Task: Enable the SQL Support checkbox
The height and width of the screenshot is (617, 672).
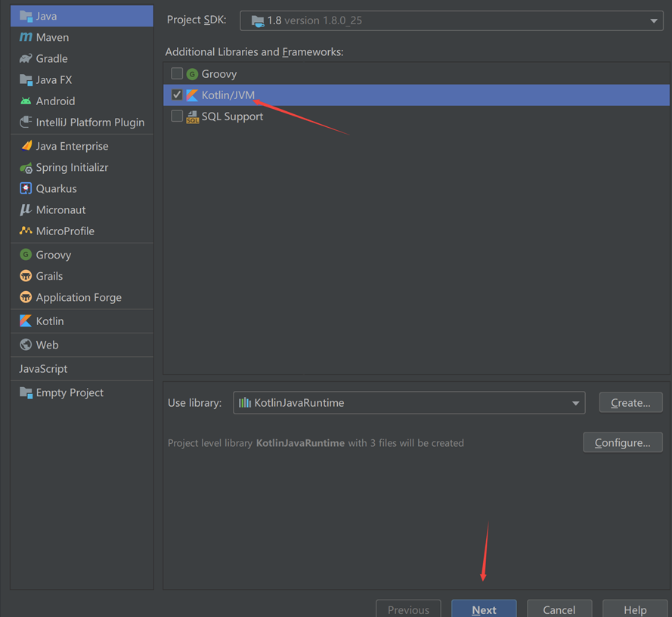Action: pos(177,116)
